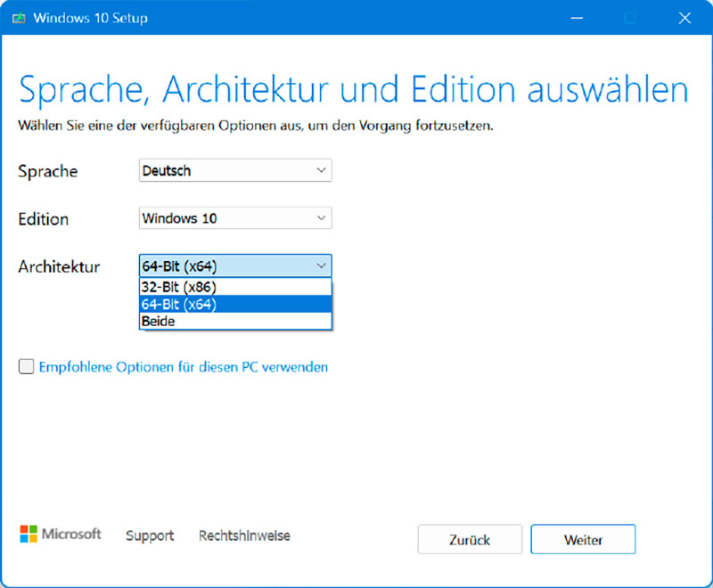
Task: Click the 'Architektur' field label
Action: (x=59, y=266)
